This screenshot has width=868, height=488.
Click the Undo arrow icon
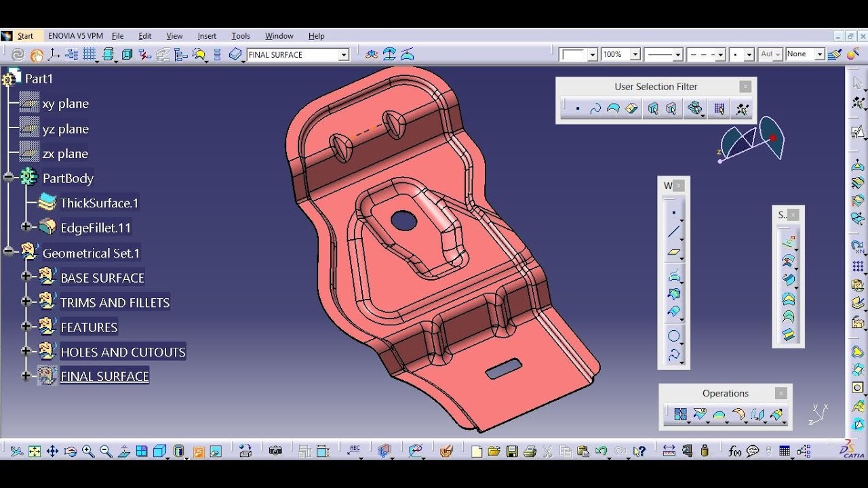tap(601, 451)
